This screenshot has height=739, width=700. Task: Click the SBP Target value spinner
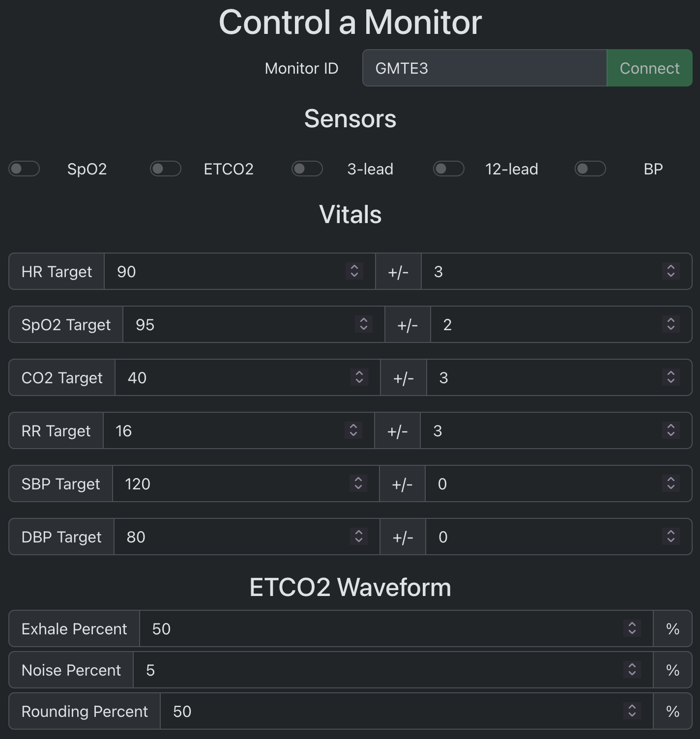pyautogui.click(x=358, y=483)
